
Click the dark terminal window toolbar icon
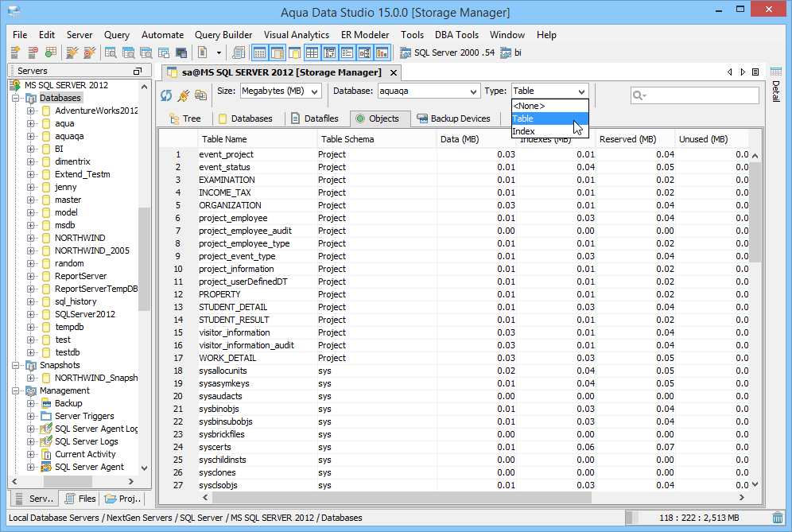(181, 52)
